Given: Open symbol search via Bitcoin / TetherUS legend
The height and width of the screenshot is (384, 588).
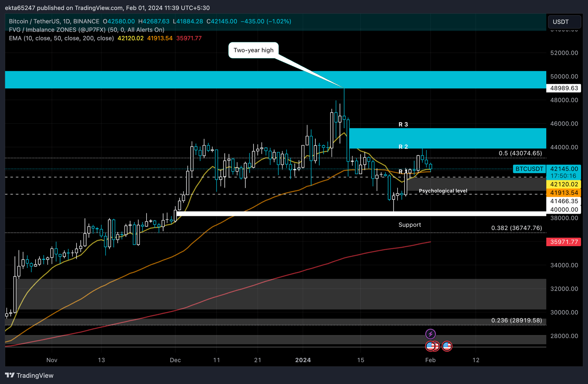Looking at the screenshot, I should click(34, 21).
